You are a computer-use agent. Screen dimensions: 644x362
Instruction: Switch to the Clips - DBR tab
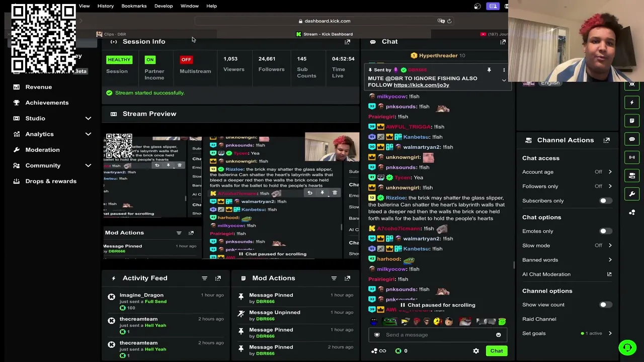point(112,34)
